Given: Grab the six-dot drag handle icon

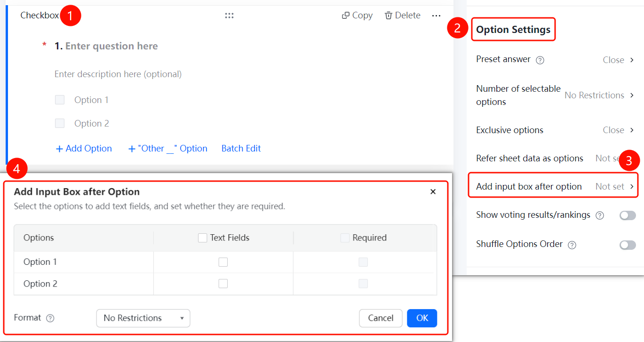Looking at the screenshot, I should coord(229,16).
